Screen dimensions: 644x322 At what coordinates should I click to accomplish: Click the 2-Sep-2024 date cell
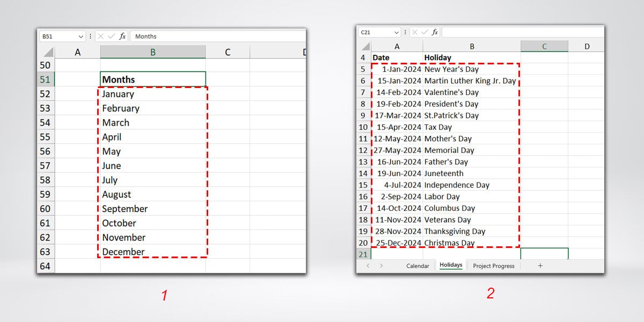click(397, 197)
